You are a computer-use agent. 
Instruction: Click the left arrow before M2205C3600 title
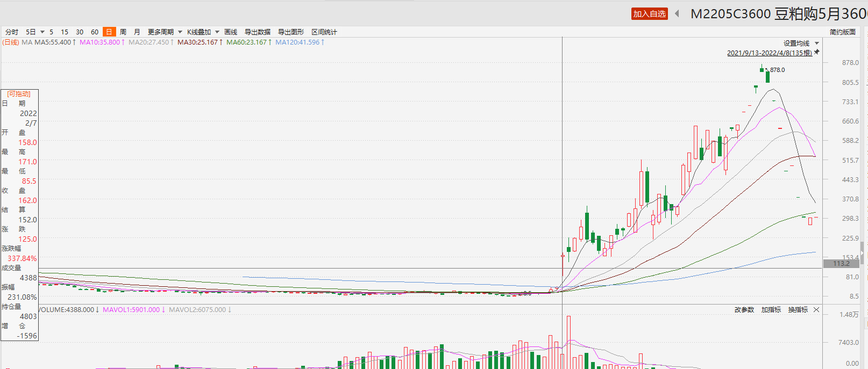click(677, 14)
